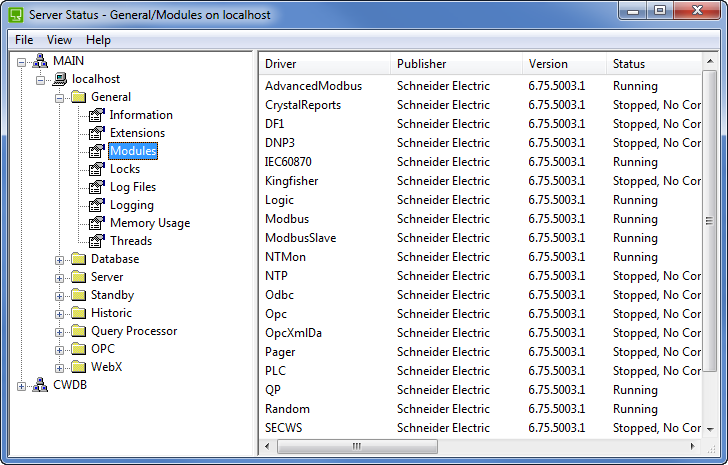This screenshot has height=465, width=728.
Task: Select the Kingfisher driver row
Action: coord(480,181)
